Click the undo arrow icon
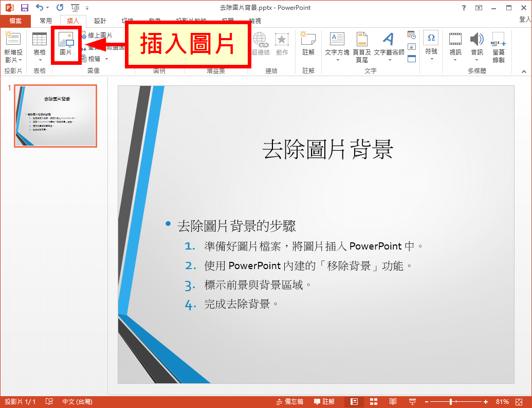Image resolution: width=532 pixels, height=408 pixels. click(40, 8)
